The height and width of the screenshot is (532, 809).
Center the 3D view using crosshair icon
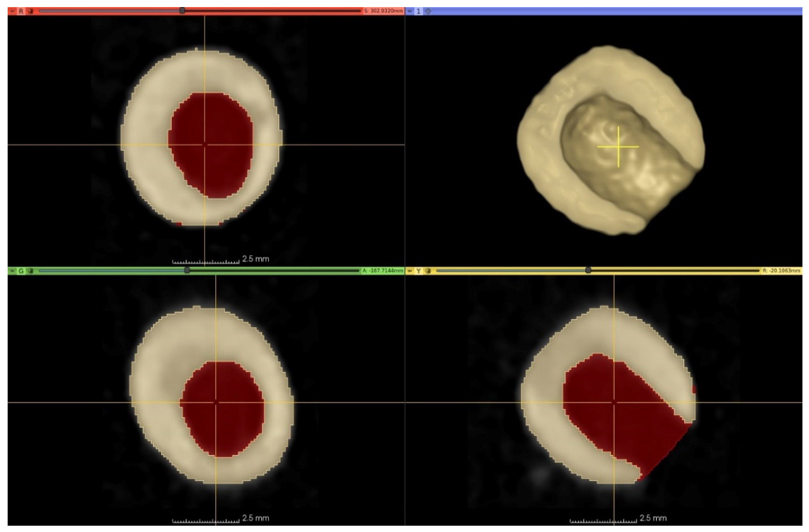point(428,11)
